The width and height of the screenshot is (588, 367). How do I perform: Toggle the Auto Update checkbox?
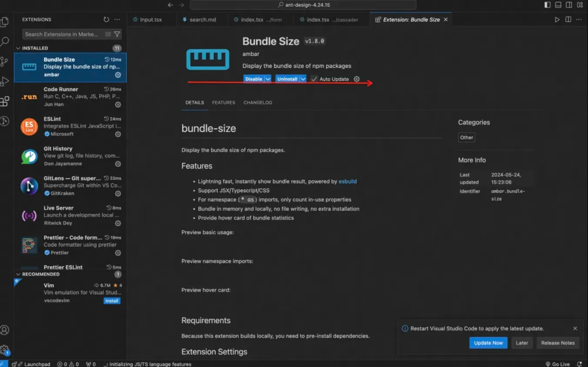(x=314, y=79)
